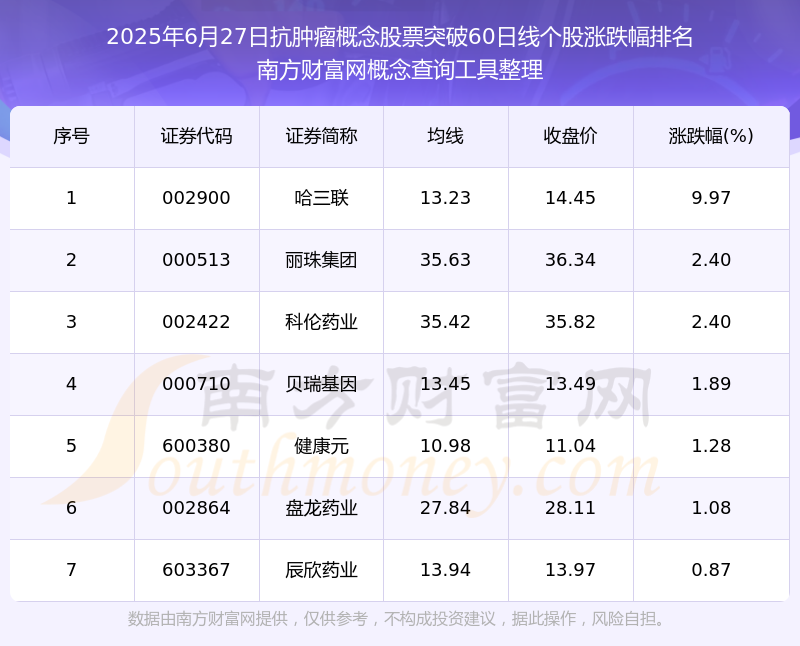Click change percentage 1.28
800x646 pixels.
[x=711, y=446]
